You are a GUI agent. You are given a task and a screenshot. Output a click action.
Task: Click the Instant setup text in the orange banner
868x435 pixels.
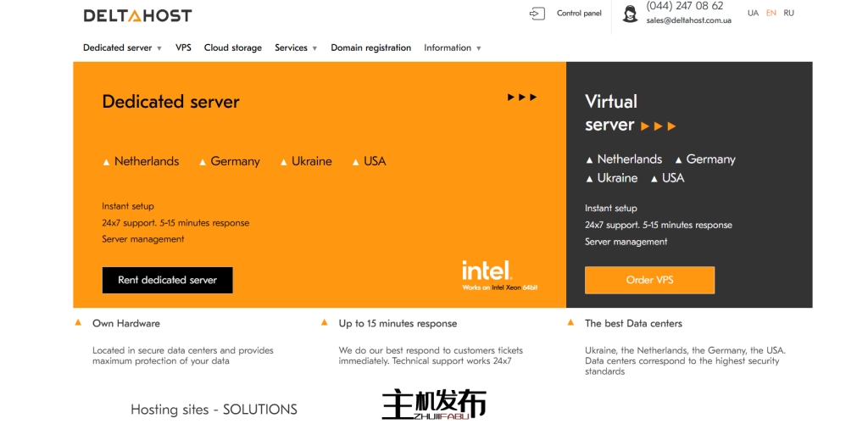click(x=128, y=206)
